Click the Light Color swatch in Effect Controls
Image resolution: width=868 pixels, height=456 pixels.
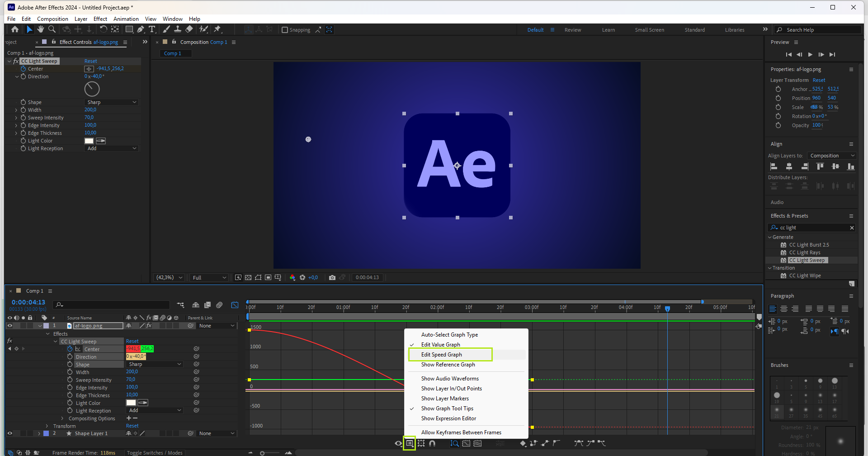coord(89,141)
